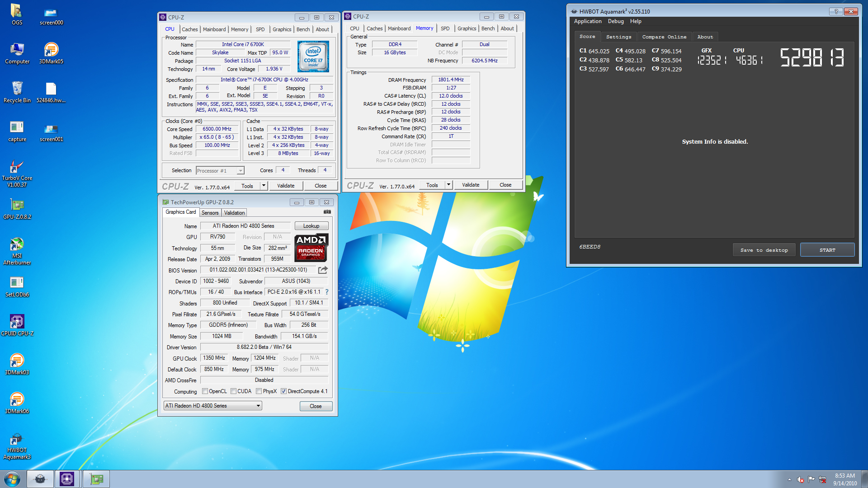Click Tools button in left CPU-Z
The height and width of the screenshot is (488, 868).
click(x=247, y=186)
